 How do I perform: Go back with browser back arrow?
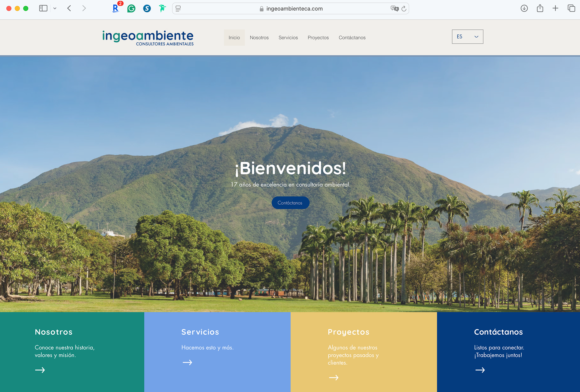(69, 8)
